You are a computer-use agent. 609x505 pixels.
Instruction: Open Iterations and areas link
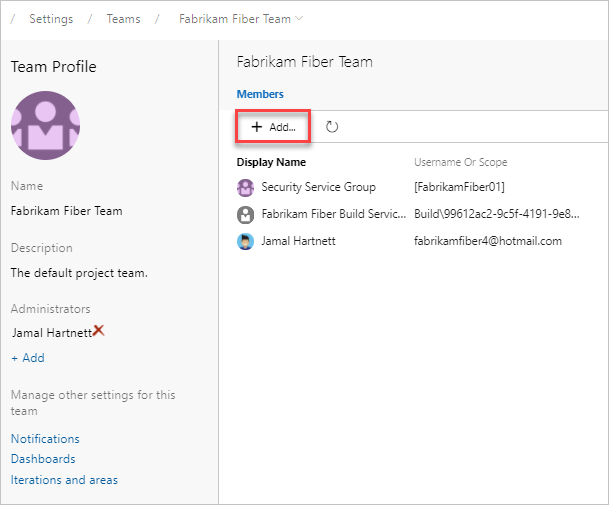tap(64, 480)
